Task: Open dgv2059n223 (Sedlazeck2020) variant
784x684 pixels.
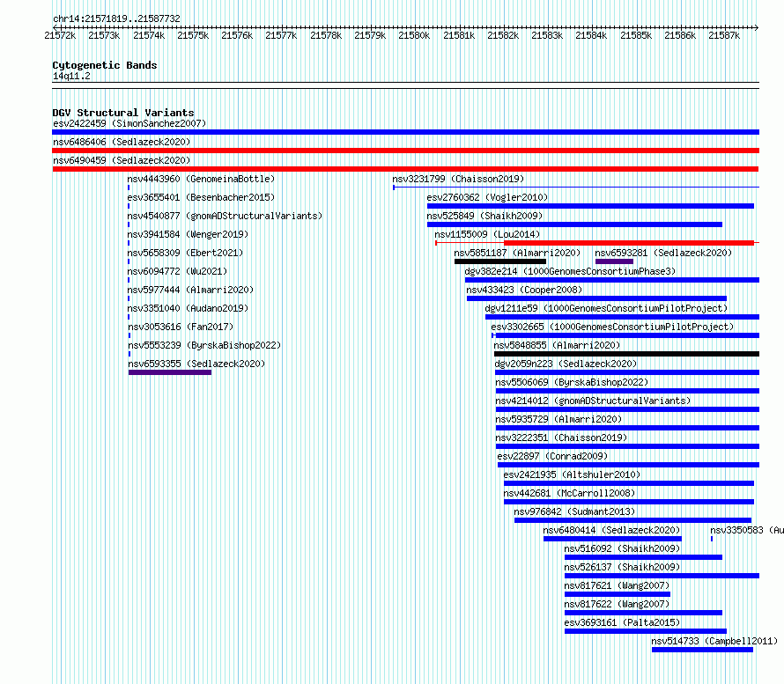Action: (566, 364)
